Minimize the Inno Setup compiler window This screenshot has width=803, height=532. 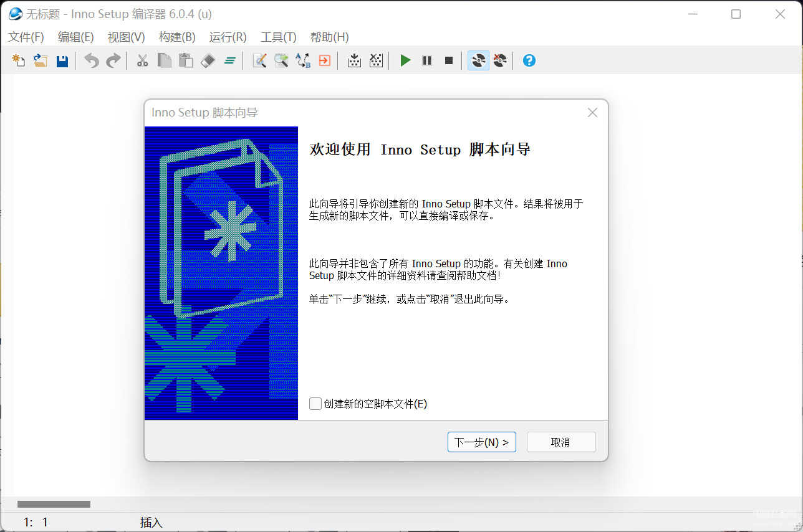692,14
